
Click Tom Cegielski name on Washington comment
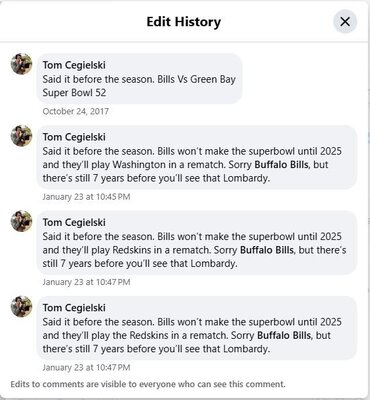point(74,137)
